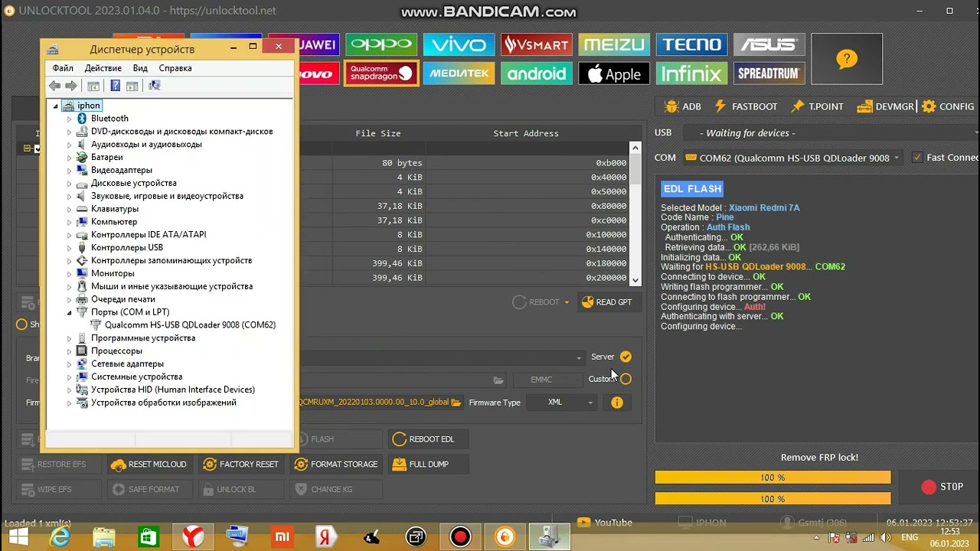Select the Server radio option
This screenshot has height=551, width=980.
point(626,357)
